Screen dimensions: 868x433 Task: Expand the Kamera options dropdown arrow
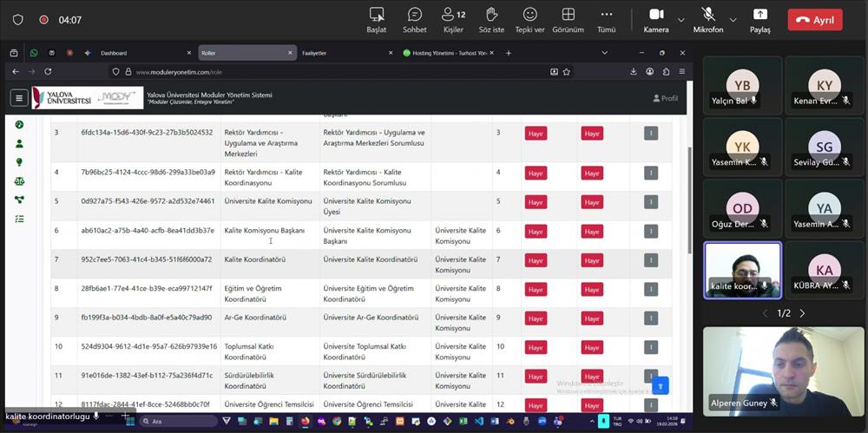(681, 19)
